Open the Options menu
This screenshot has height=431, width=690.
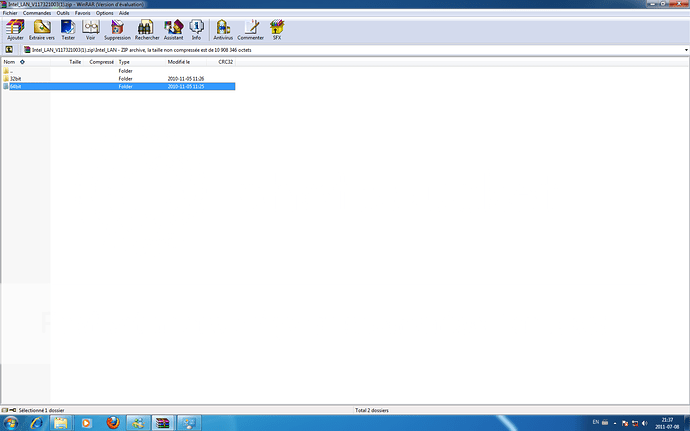pyautogui.click(x=105, y=13)
